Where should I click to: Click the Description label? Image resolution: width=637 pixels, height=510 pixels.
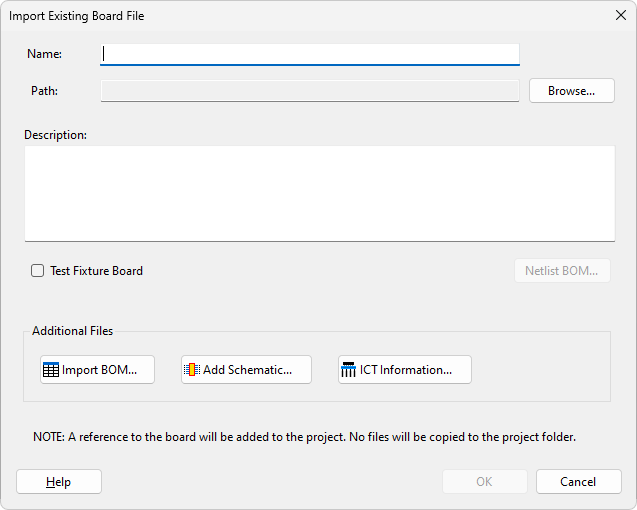(x=56, y=135)
